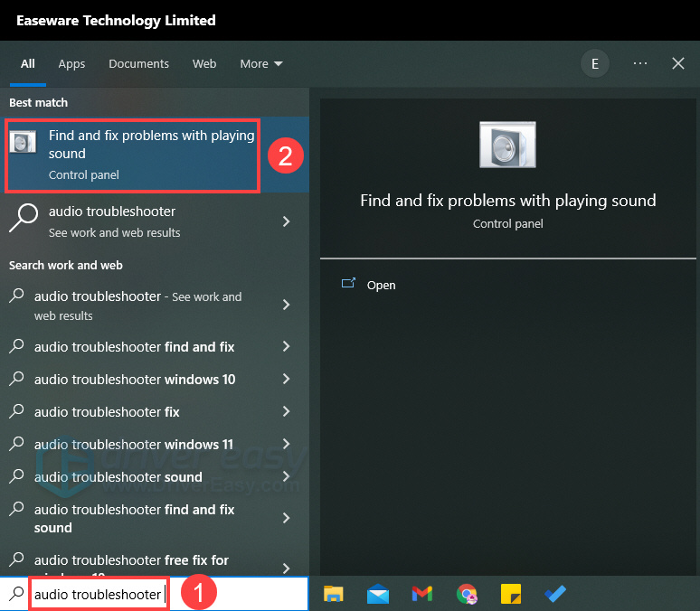This screenshot has height=611, width=700.
Task: Open Microsoft To Do from taskbar
Action: tap(555, 594)
